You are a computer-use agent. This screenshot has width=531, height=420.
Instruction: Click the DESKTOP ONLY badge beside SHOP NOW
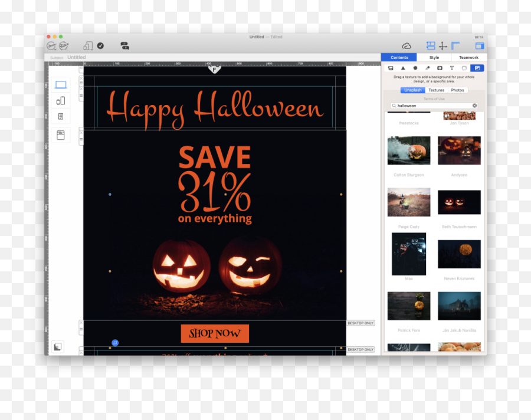[x=360, y=323]
